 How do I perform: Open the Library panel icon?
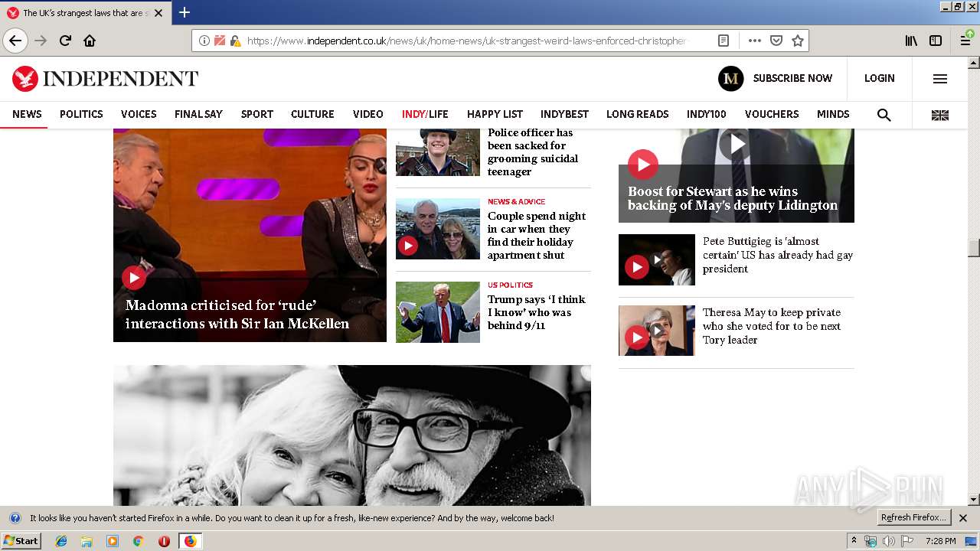coord(911,41)
